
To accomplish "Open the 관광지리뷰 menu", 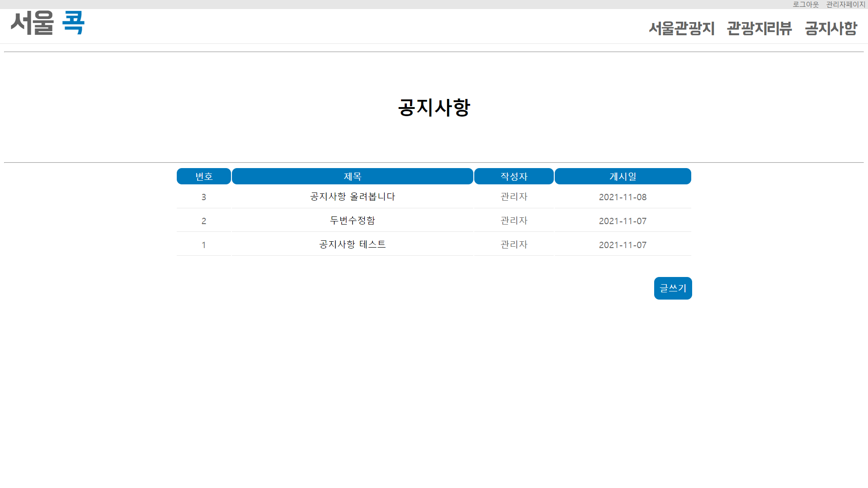I will (x=759, y=28).
